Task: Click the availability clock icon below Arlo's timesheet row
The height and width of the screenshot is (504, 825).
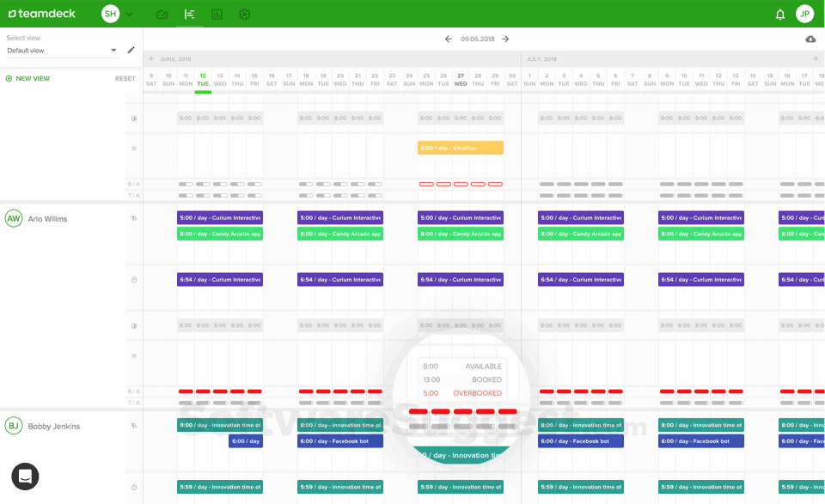Action: [x=134, y=325]
